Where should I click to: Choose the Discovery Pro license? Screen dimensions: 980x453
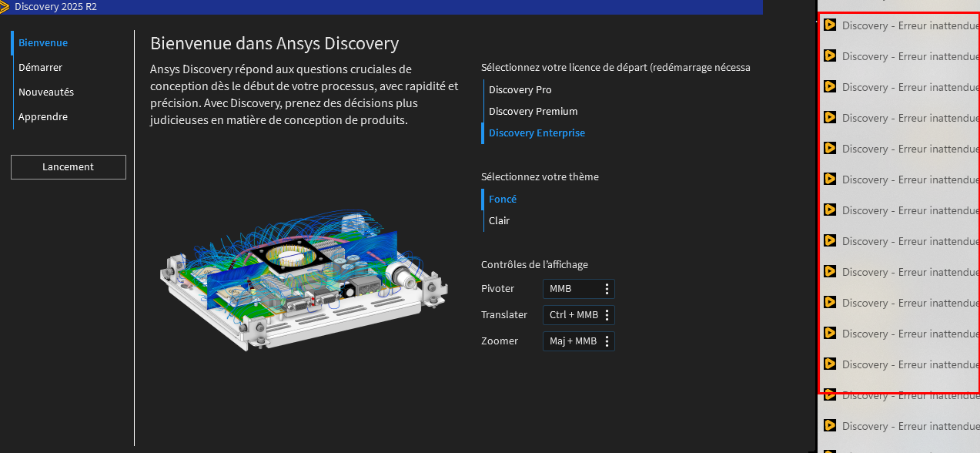(x=520, y=90)
